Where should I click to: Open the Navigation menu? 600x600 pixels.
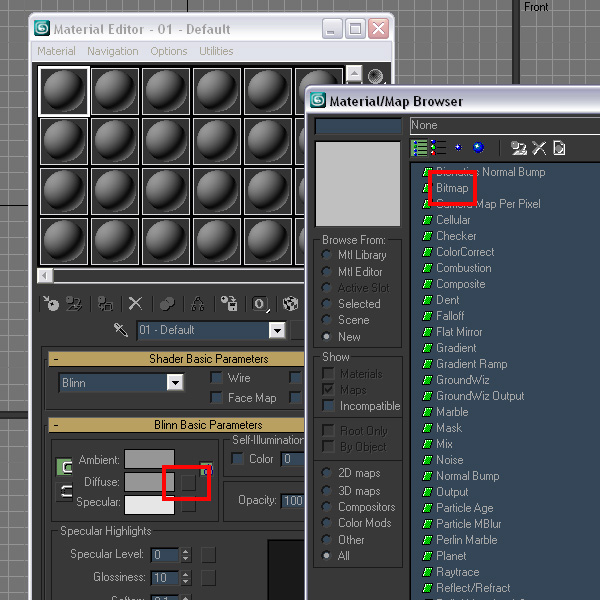(x=112, y=51)
